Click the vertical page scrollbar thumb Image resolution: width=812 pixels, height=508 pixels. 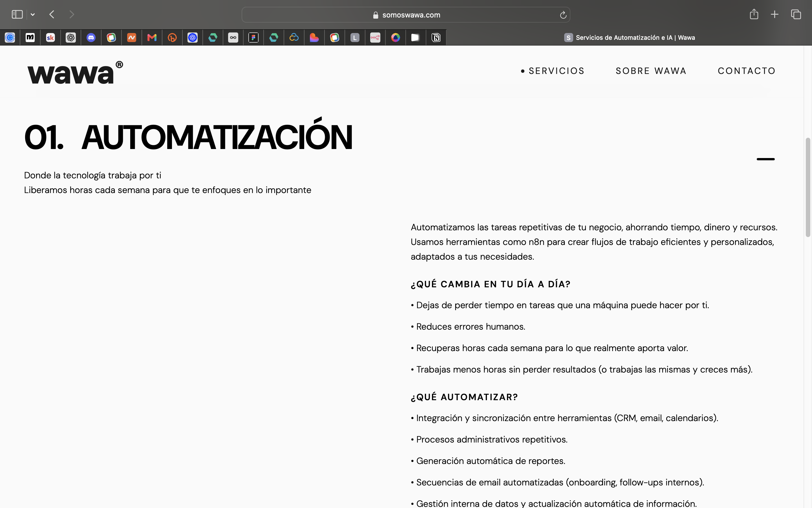808,187
